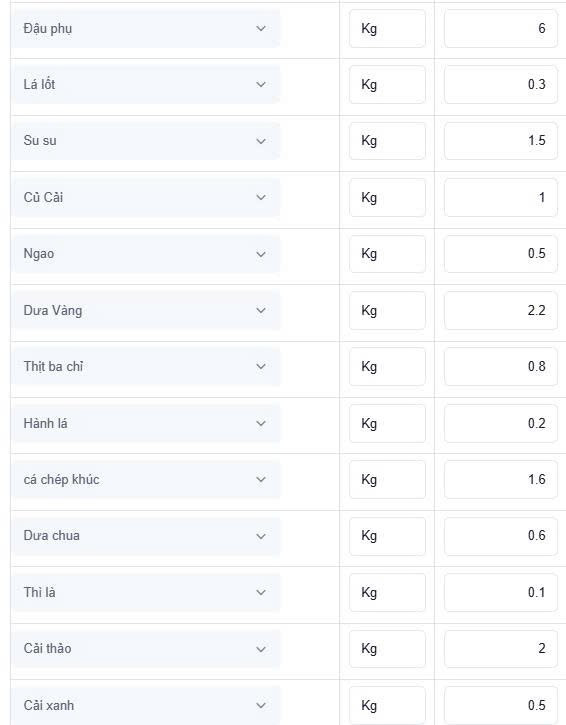
Task: Click the chevron for cá chép khúc
Action: tap(261, 479)
